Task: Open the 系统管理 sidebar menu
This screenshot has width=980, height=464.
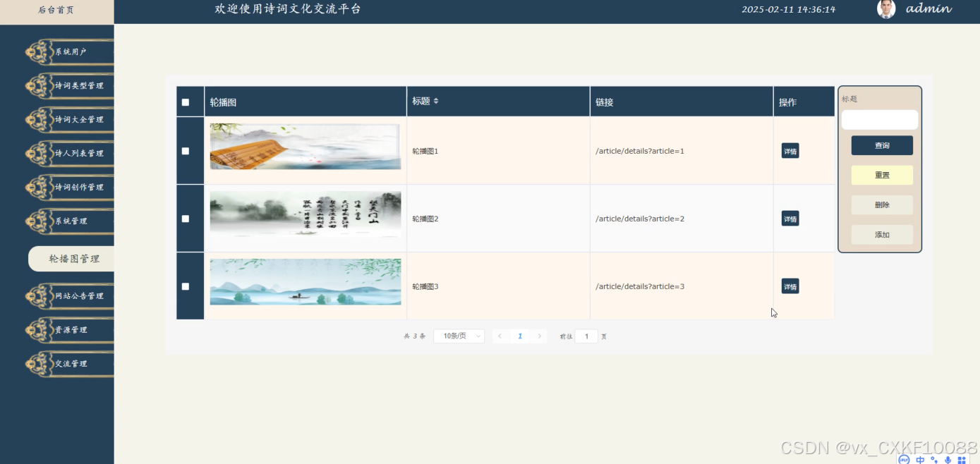Action: (x=69, y=221)
